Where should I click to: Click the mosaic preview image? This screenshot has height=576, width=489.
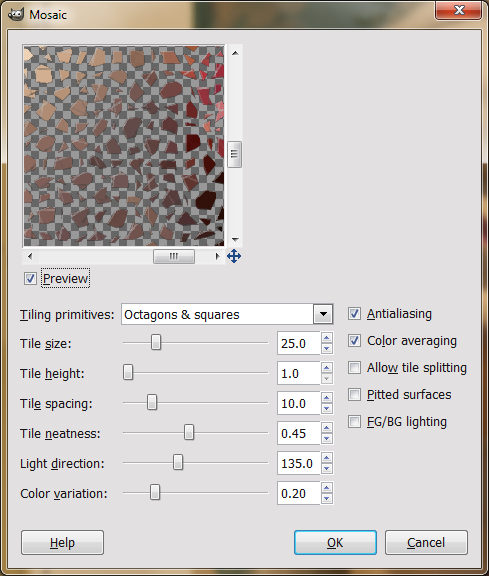point(124,146)
